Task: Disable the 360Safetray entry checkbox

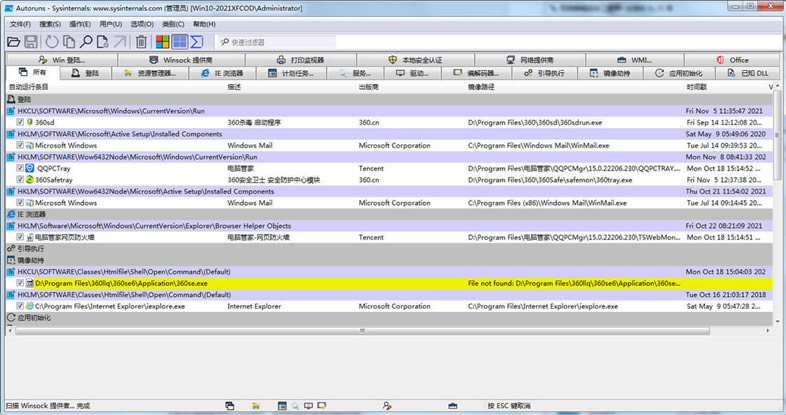Action: point(20,180)
